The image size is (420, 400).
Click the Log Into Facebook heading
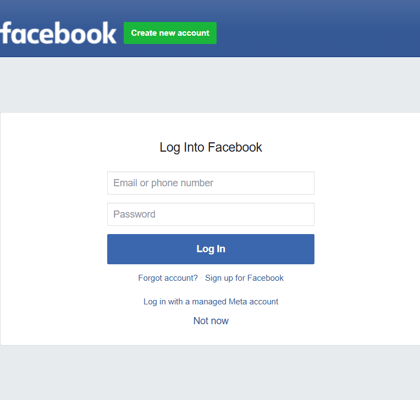(211, 147)
